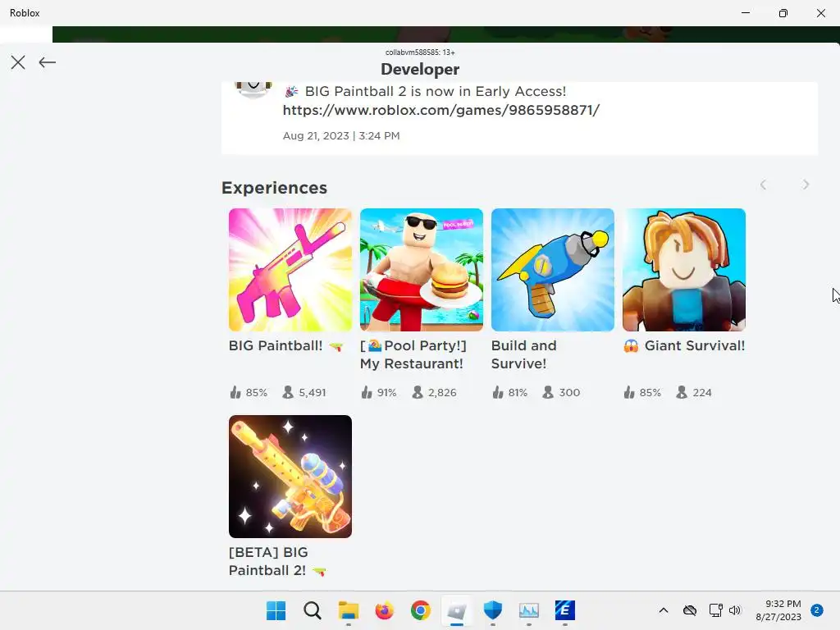Click the 2,826 player count
The height and width of the screenshot is (630, 840).
[x=442, y=392]
